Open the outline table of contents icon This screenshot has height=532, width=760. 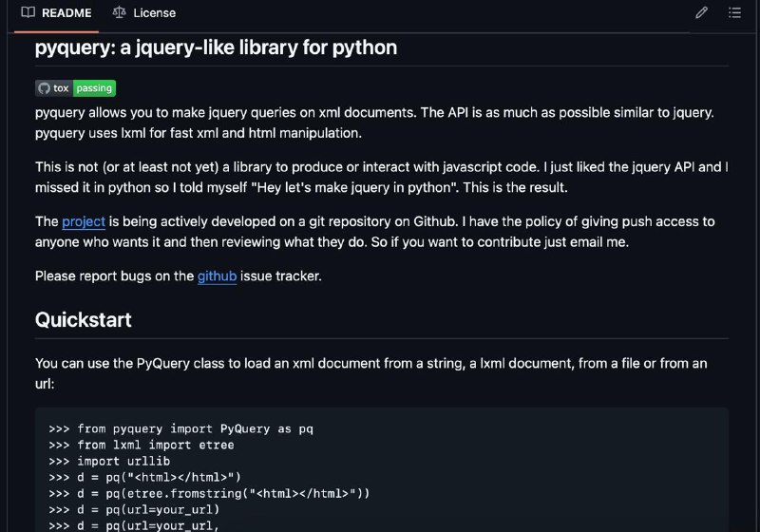[x=734, y=12]
